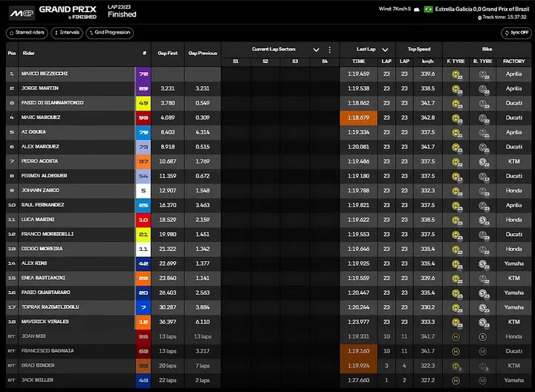Viewport: 535px width, 392px height.
Task: Select yellow number 49 badge
Action: click(x=143, y=103)
